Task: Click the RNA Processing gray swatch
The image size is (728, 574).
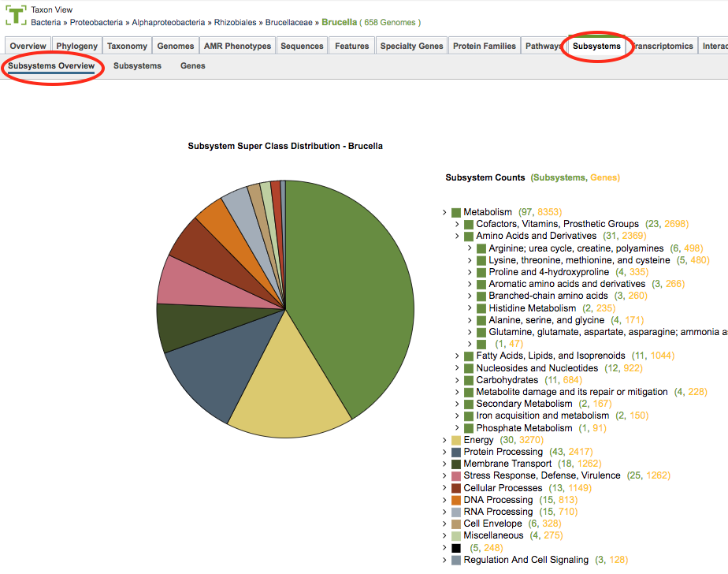Action: click(456, 512)
